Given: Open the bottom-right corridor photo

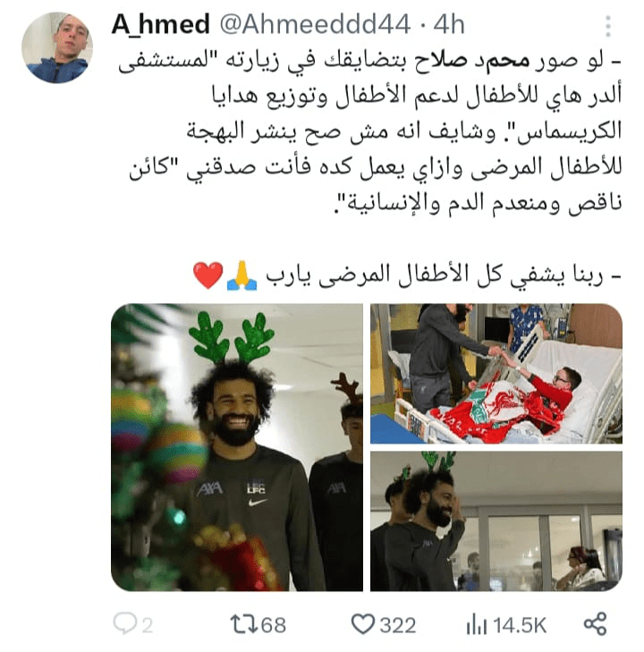Looking at the screenshot, I should (496, 521).
